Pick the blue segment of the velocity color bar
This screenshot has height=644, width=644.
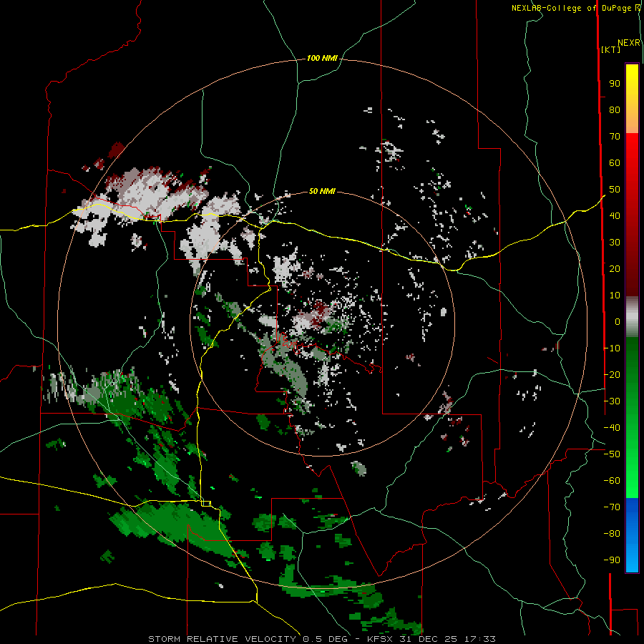click(x=632, y=535)
